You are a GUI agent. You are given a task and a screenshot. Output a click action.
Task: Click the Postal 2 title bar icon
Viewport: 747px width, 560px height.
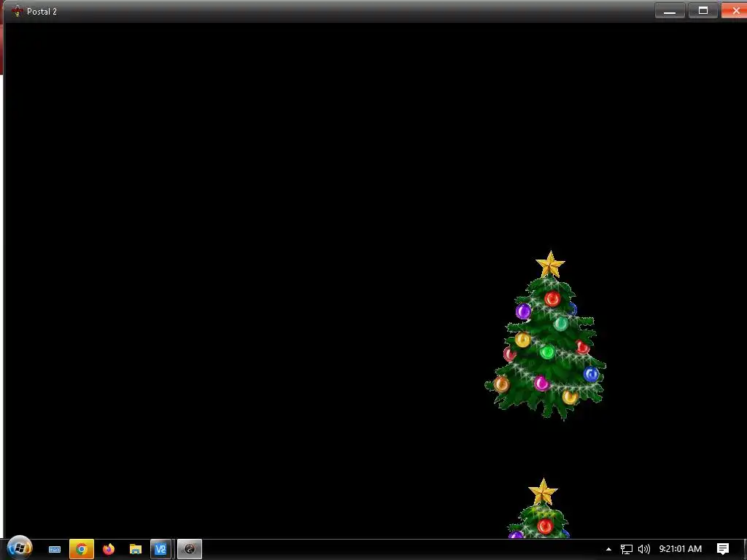pyautogui.click(x=18, y=11)
